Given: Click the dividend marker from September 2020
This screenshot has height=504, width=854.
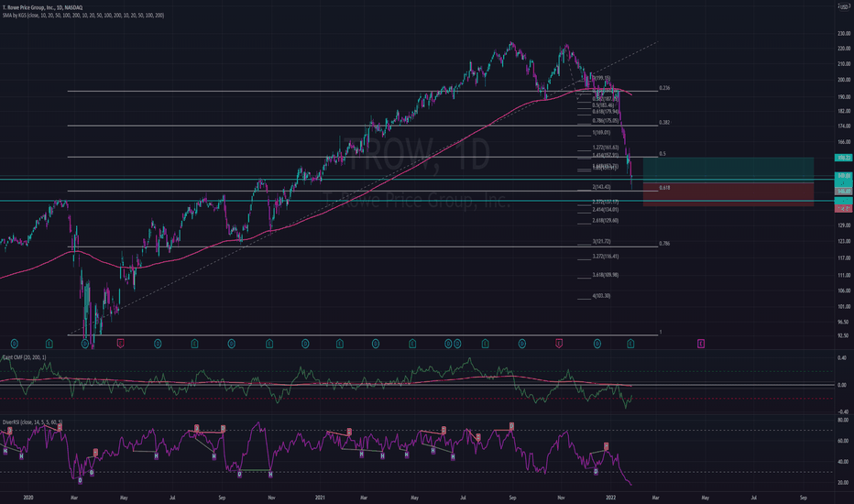Looking at the screenshot, I should [232, 344].
